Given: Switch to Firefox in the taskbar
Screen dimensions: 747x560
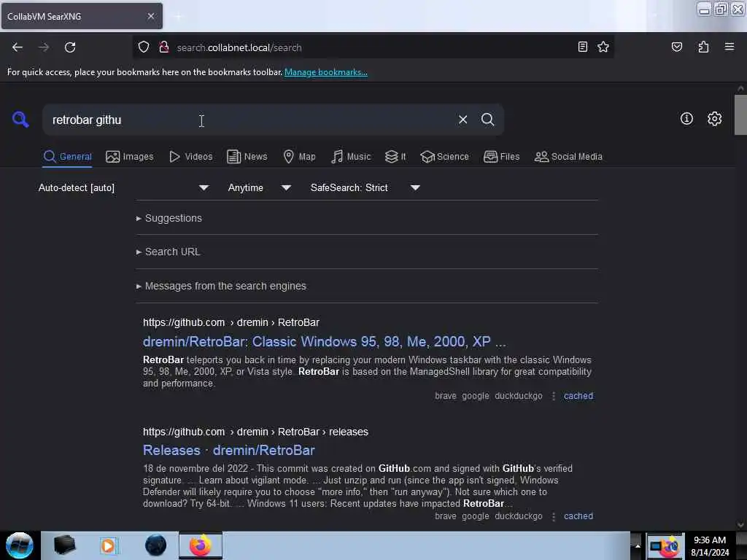Looking at the screenshot, I should click(201, 545).
